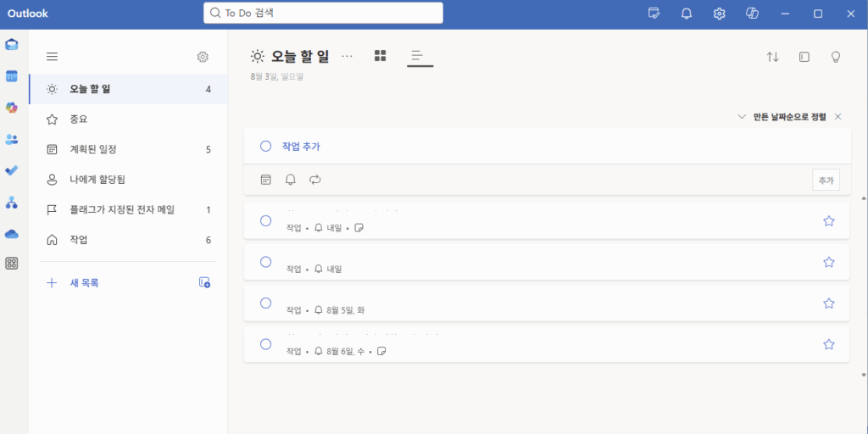This screenshot has height=434, width=868.
Task: Open the notifications bell in the title bar
Action: [x=687, y=14]
